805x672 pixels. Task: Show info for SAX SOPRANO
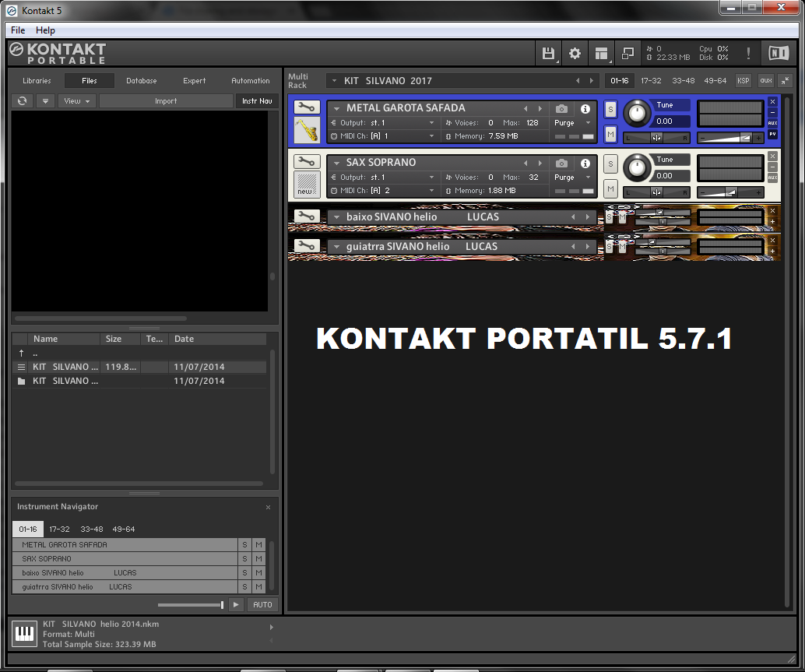(585, 164)
